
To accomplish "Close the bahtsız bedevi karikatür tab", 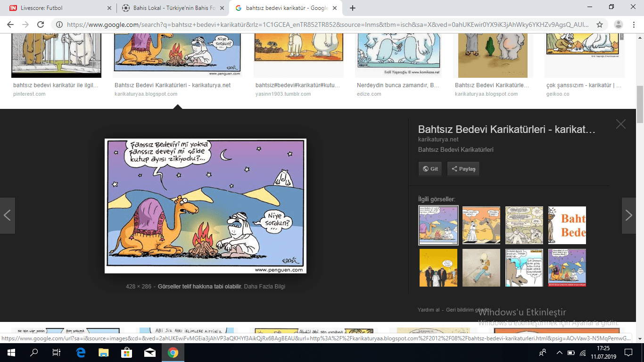I will (335, 8).
